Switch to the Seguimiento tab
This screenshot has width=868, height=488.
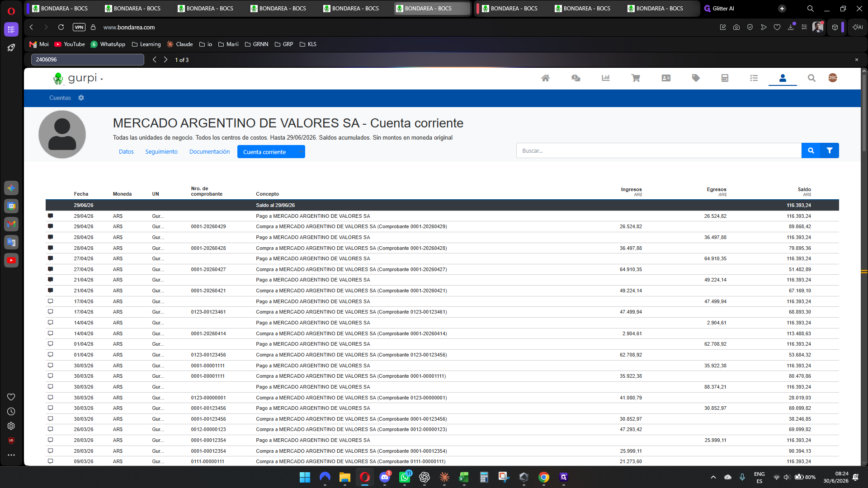point(161,152)
